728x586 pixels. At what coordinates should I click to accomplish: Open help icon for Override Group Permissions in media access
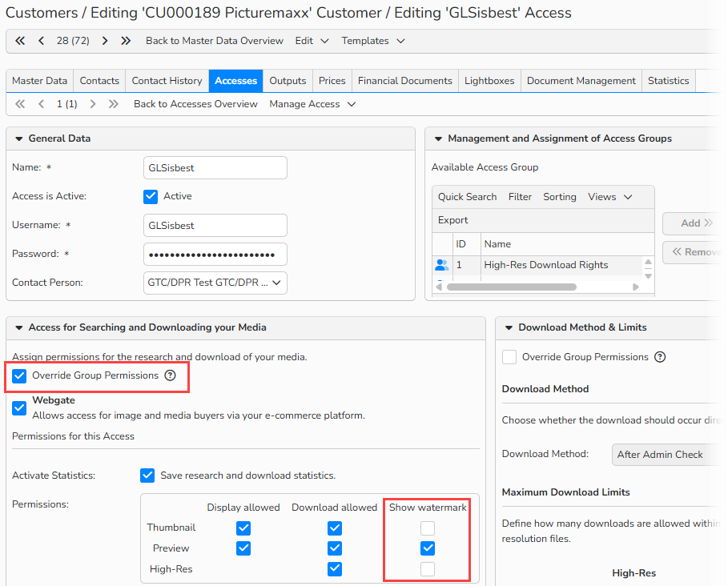(171, 375)
